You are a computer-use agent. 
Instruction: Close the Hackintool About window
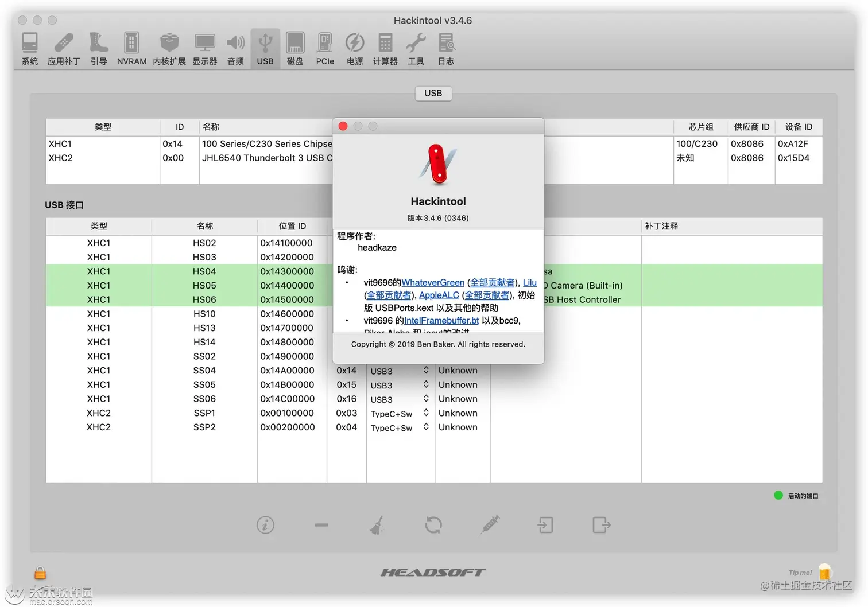[343, 126]
